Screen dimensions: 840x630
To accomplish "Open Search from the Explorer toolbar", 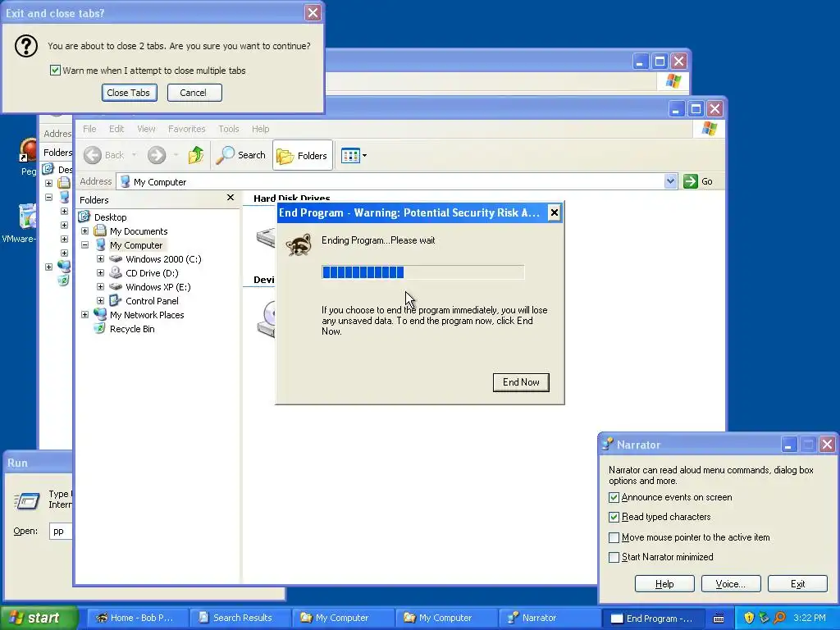I will tap(241, 155).
